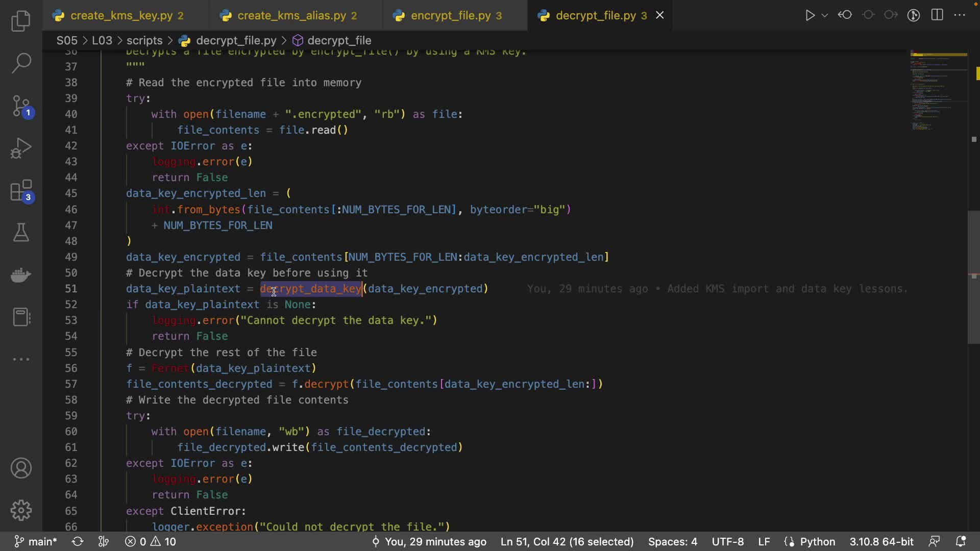Open the Docker view in activity bar
Viewport: 980px width, 551px height.
tap(21, 275)
